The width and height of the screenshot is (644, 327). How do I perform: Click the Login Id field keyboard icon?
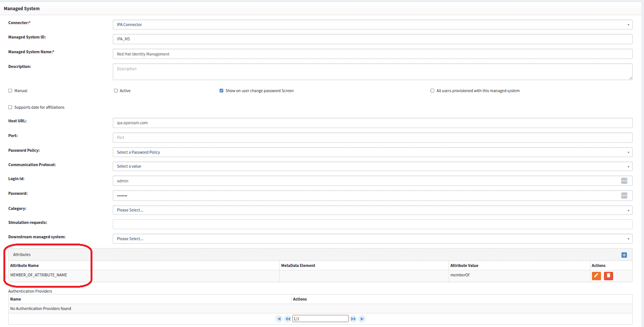(x=624, y=181)
